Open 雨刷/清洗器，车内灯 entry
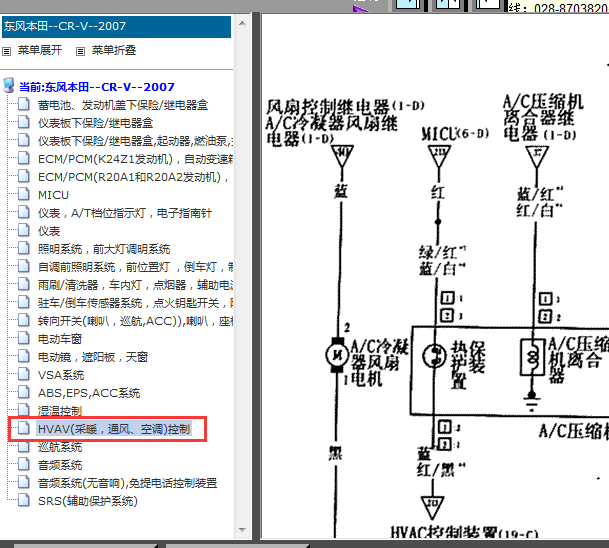Screen dimensions: 609x548 135,285
